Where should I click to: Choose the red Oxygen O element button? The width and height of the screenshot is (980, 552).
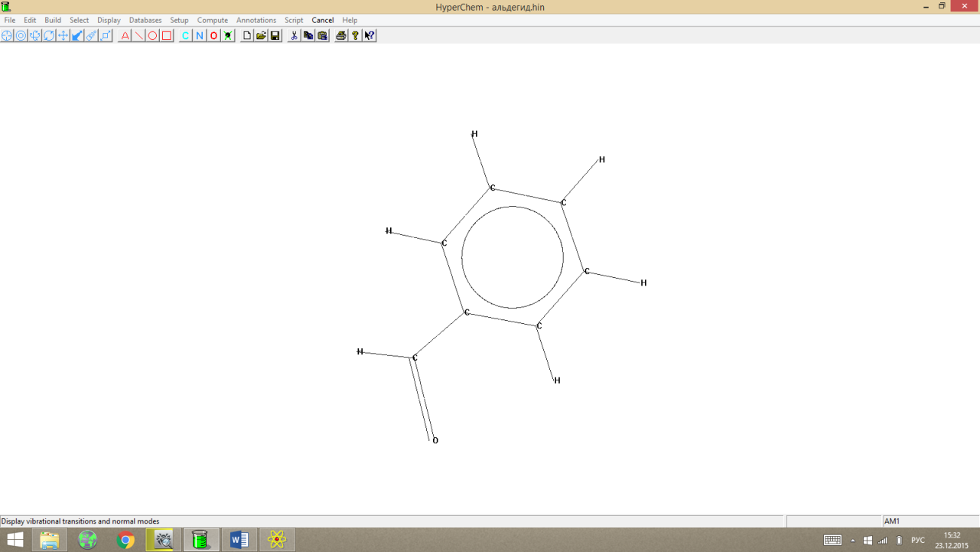[213, 35]
